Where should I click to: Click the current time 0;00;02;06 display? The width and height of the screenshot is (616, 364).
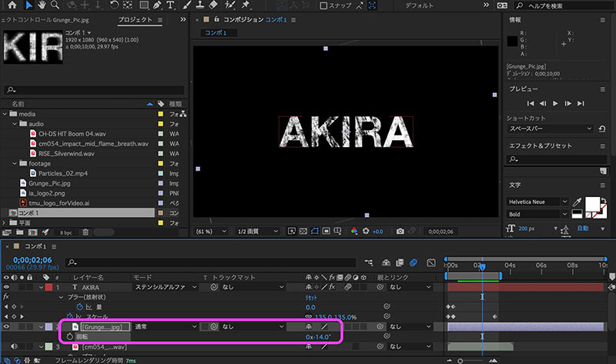(32, 260)
